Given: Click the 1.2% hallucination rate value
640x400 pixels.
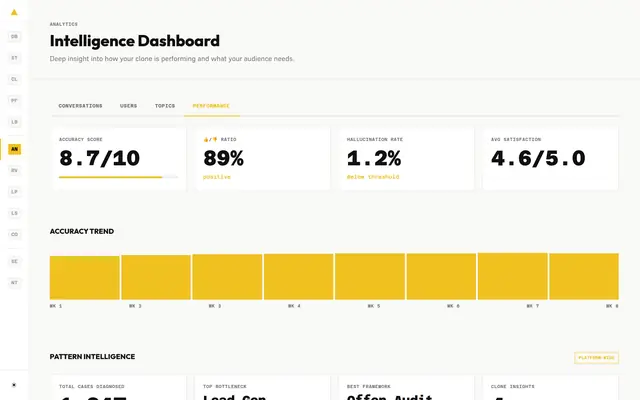Looking at the screenshot, I should pos(374,158).
